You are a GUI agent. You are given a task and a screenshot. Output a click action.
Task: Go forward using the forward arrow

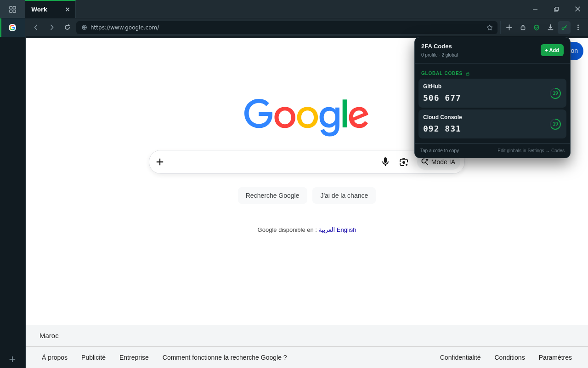coord(51,28)
